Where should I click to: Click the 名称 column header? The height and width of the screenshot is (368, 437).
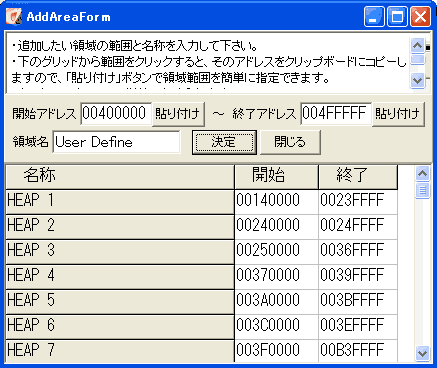(120, 177)
